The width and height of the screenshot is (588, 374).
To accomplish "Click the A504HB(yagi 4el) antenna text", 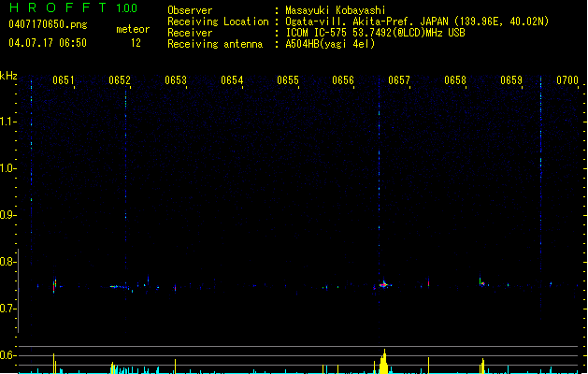I will coord(330,44).
